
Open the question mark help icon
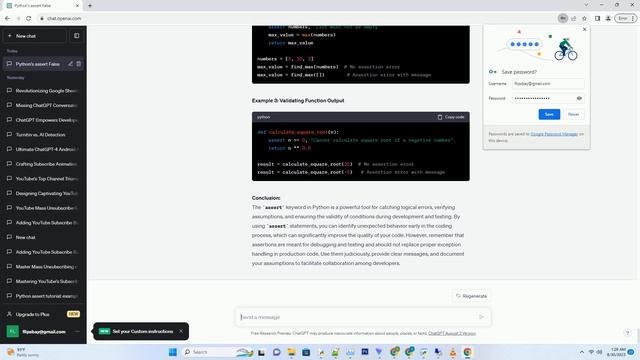tap(628, 333)
